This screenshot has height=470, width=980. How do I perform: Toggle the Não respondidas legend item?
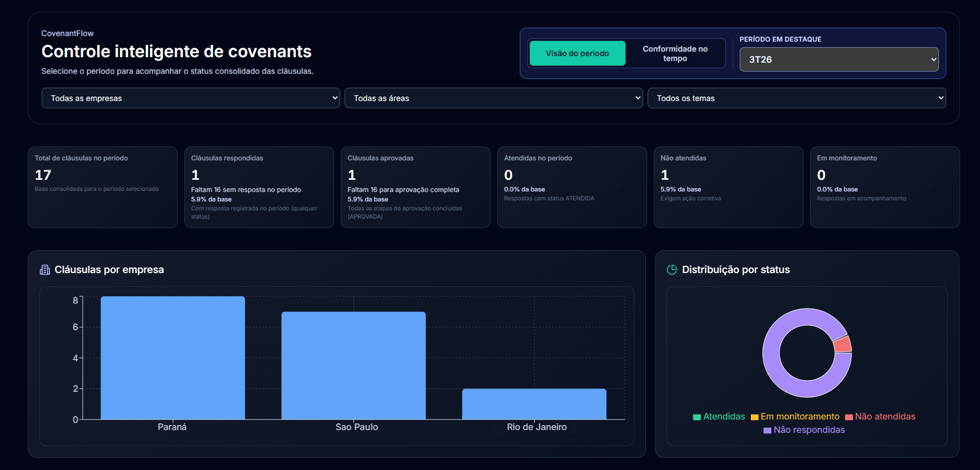[x=804, y=430]
